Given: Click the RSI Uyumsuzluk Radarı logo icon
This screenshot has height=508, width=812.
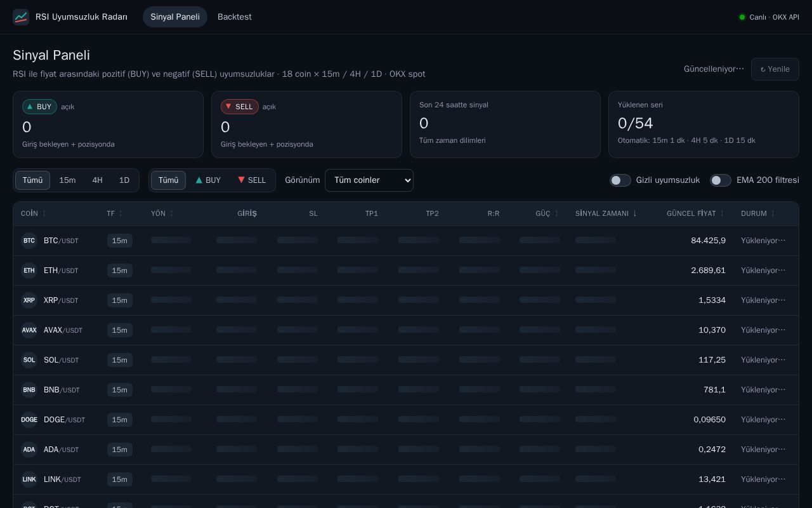Looking at the screenshot, I should (21, 17).
